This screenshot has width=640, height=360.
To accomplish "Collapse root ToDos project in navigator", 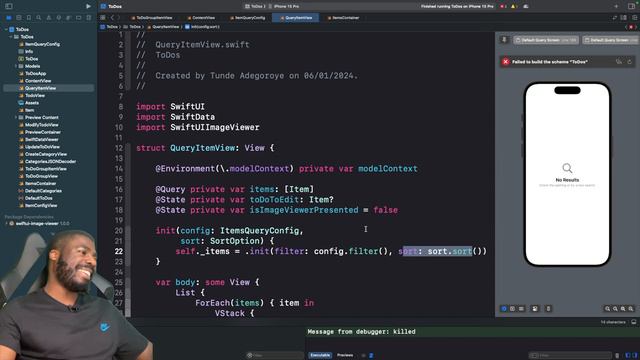I will pos(6,29).
